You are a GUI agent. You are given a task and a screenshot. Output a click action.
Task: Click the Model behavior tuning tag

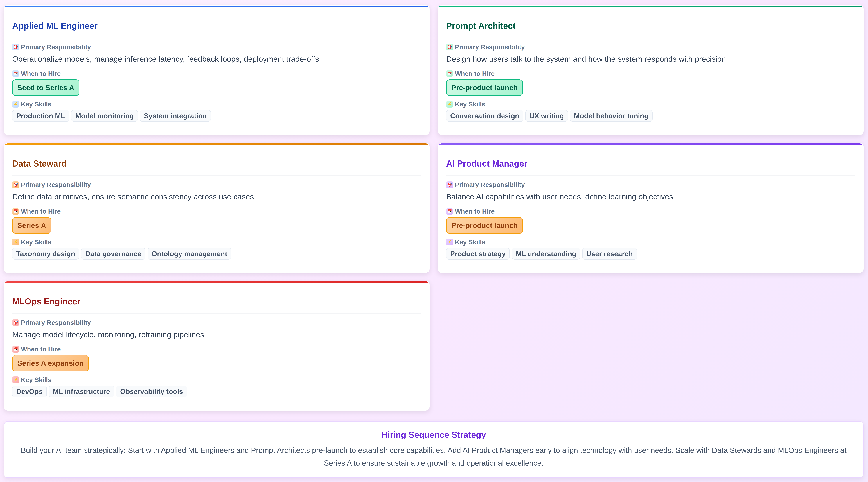click(611, 116)
